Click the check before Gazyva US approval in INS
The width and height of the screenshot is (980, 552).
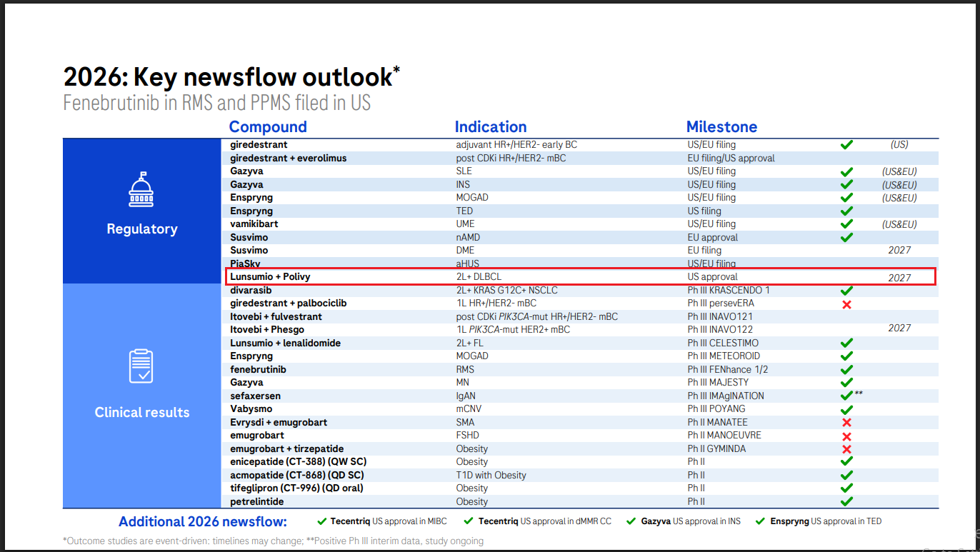pyautogui.click(x=631, y=521)
